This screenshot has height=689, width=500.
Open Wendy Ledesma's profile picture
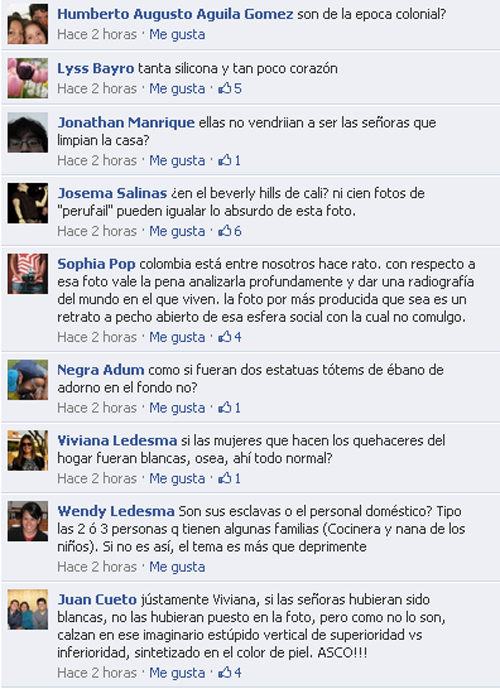[x=28, y=521]
